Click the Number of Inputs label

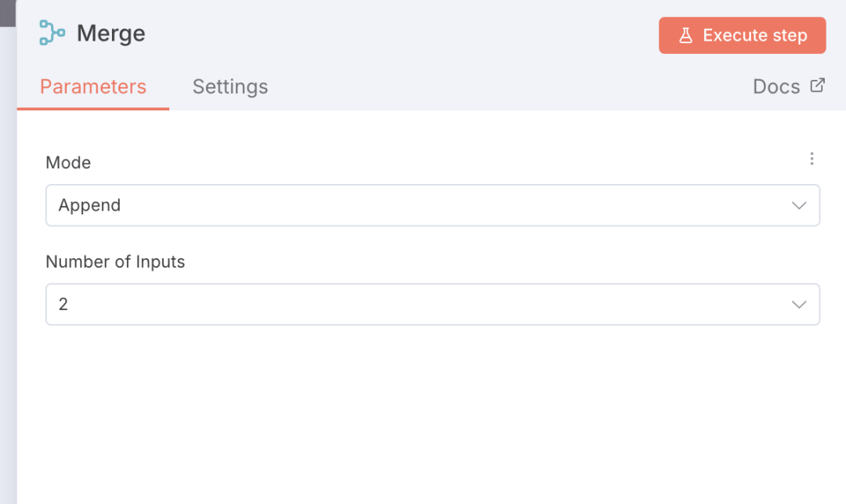pyautogui.click(x=115, y=262)
